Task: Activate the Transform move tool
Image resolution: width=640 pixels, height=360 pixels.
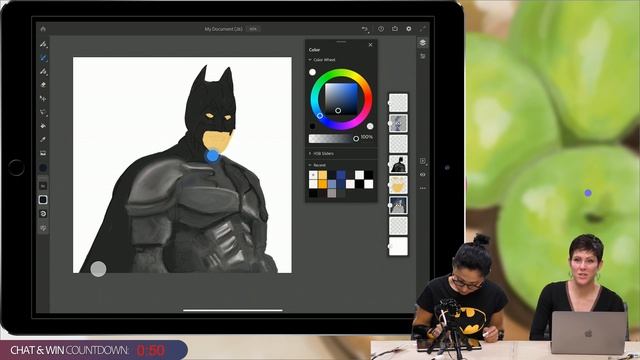Action: pos(43,98)
